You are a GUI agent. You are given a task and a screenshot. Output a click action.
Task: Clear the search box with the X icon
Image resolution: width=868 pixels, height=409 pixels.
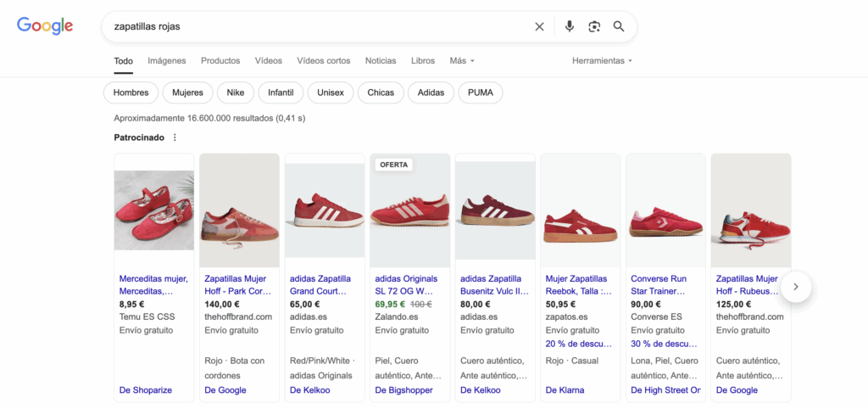[539, 26]
